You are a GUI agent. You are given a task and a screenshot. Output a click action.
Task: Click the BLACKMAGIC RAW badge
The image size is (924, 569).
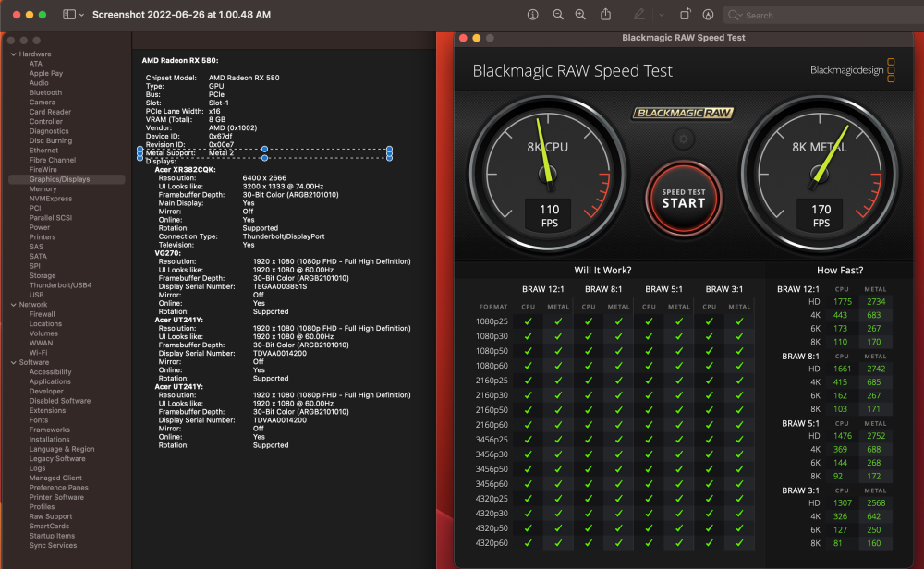coord(683,113)
